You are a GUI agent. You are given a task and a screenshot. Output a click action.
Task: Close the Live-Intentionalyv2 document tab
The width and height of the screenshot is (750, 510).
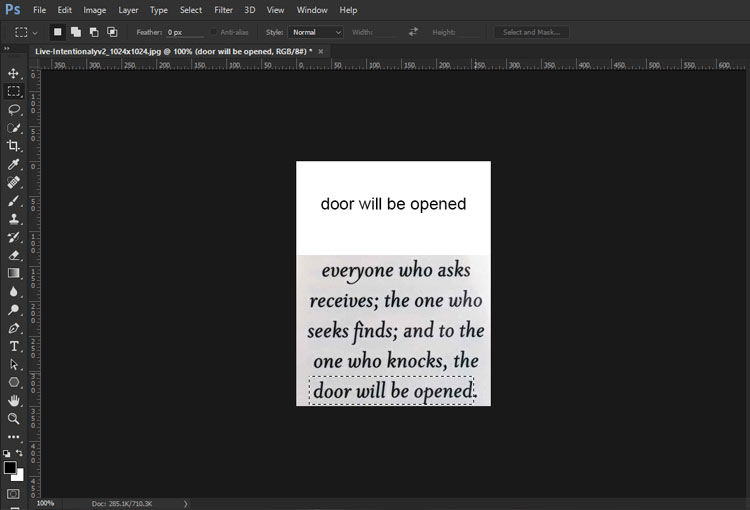tap(321, 51)
